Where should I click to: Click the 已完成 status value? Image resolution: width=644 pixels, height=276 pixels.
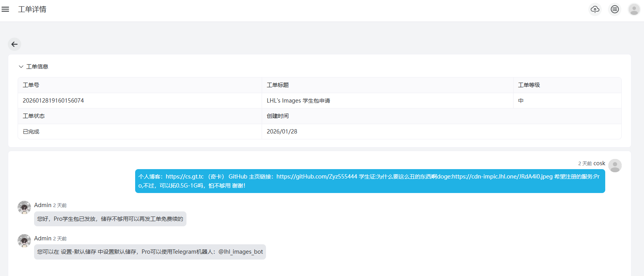click(x=31, y=132)
